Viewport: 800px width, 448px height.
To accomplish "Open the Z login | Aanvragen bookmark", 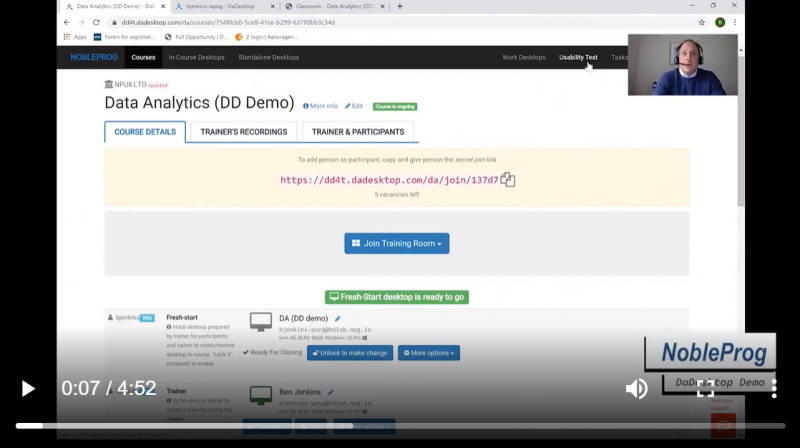I will pos(266,37).
